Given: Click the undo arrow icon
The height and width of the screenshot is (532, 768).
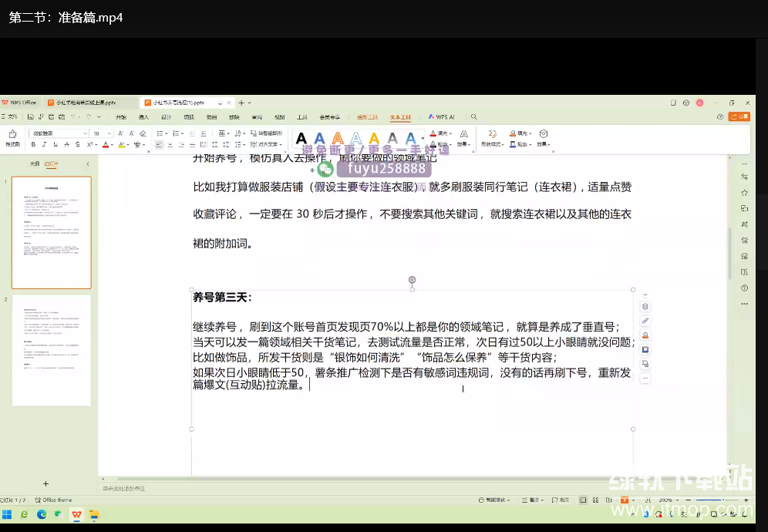Looking at the screenshot, I should point(73,117).
